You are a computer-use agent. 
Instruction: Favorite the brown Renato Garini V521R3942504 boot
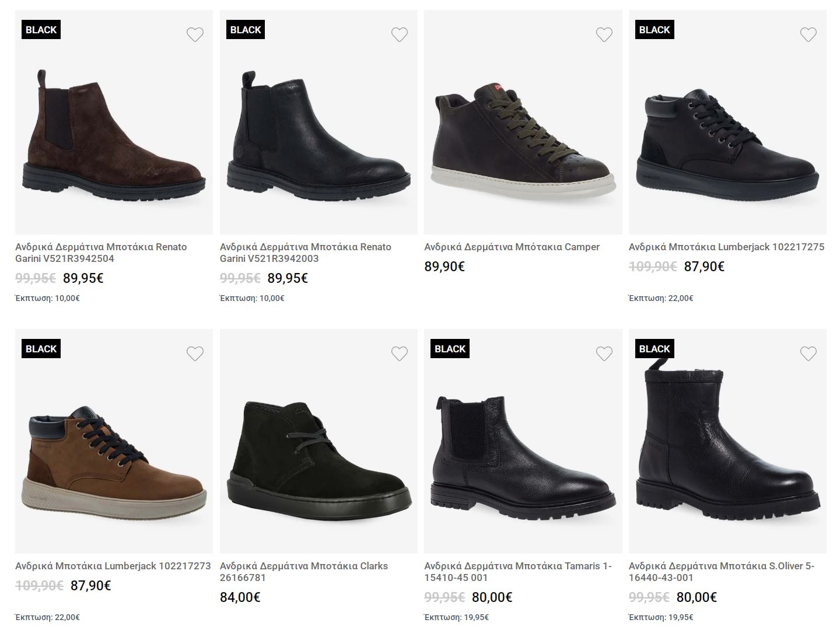(195, 35)
